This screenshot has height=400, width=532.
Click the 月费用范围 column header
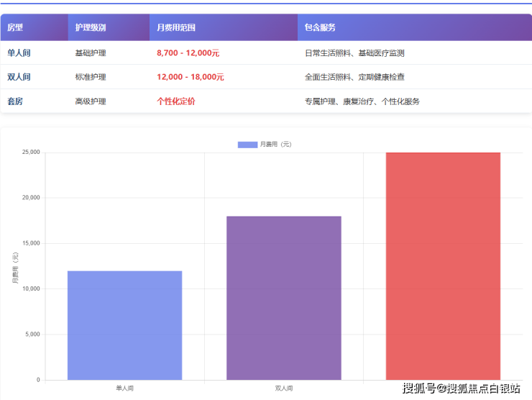[176, 27]
